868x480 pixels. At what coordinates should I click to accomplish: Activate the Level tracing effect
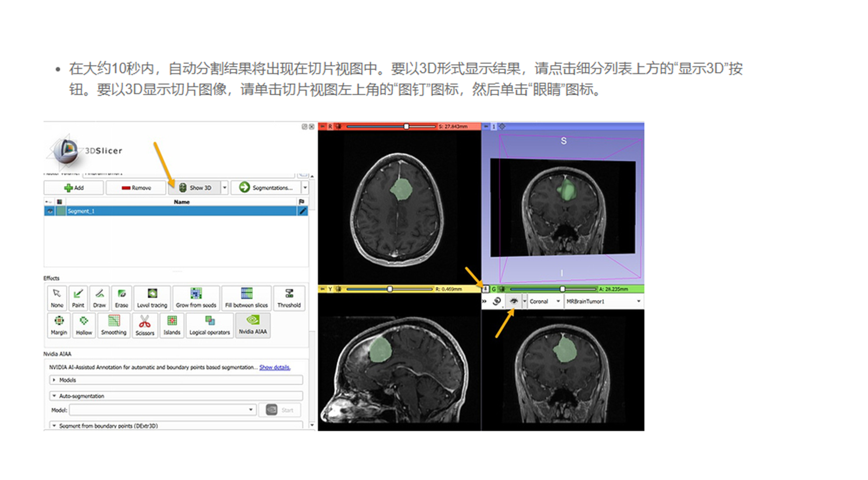[x=152, y=298]
